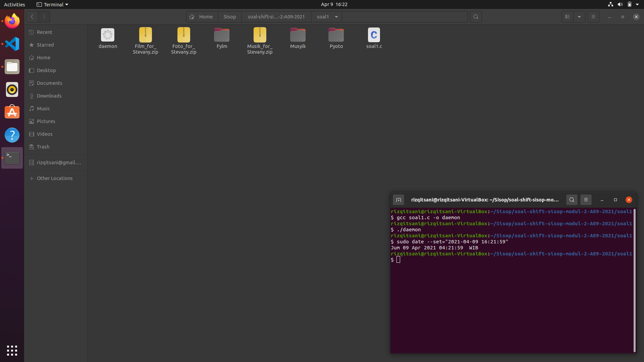Focus terminal at command prompt cursor

(x=398, y=260)
